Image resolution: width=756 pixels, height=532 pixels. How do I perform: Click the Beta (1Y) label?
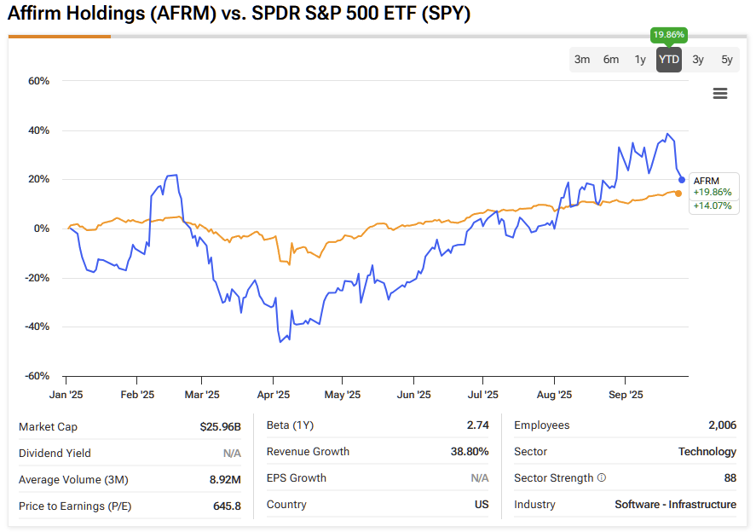[x=291, y=425]
